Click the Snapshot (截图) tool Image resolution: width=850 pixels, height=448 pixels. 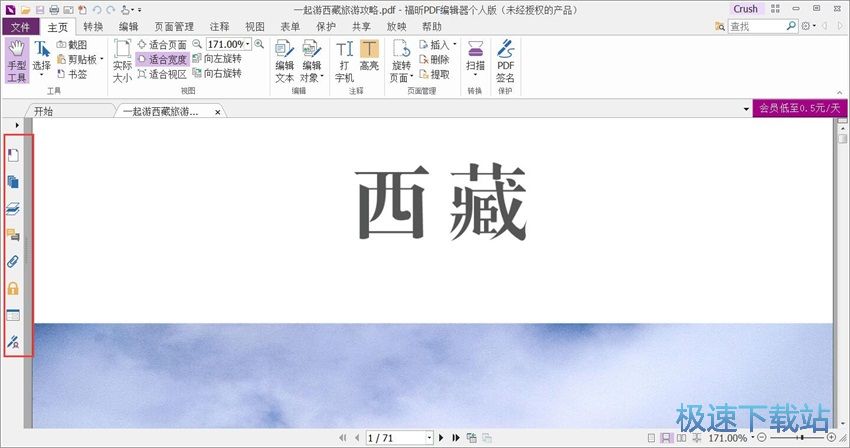[72, 44]
